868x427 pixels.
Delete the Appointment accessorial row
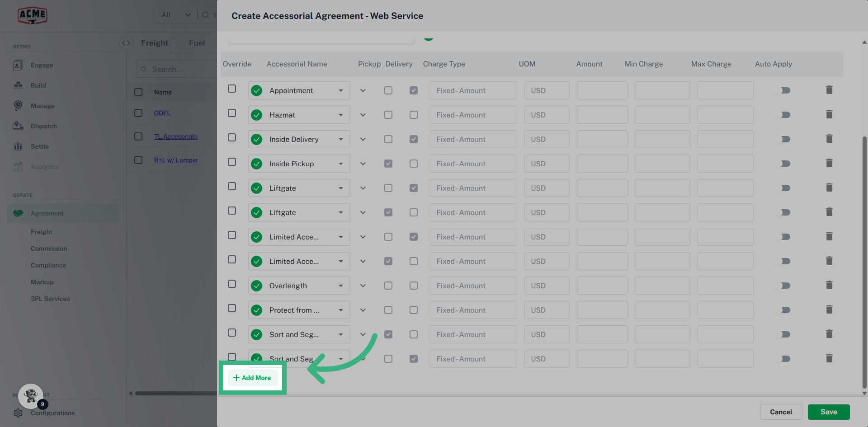point(829,90)
